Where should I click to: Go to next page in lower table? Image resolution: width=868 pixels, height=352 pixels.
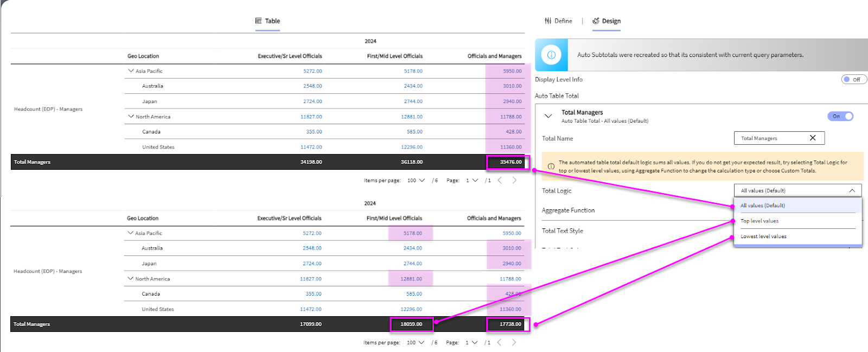click(514, 342)
